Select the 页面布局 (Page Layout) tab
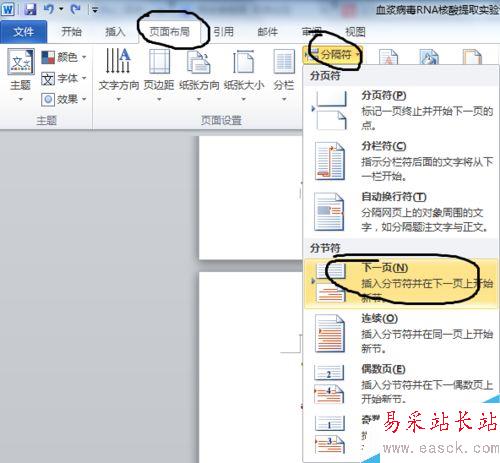Viewport: 500px width, 463px height. click(x=170, y=32)
